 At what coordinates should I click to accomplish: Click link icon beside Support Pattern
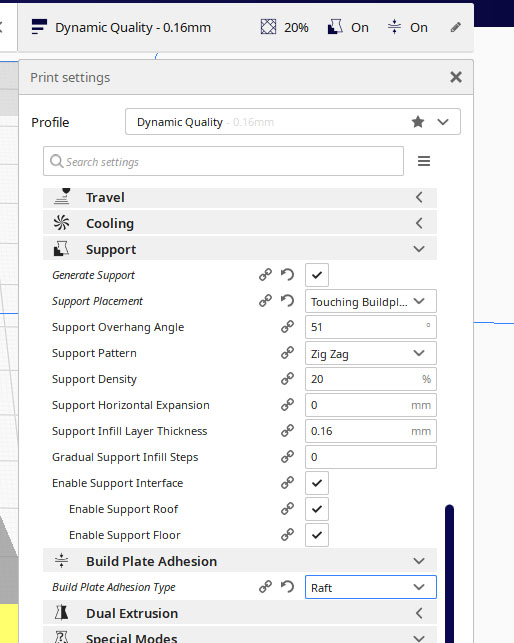287,353
